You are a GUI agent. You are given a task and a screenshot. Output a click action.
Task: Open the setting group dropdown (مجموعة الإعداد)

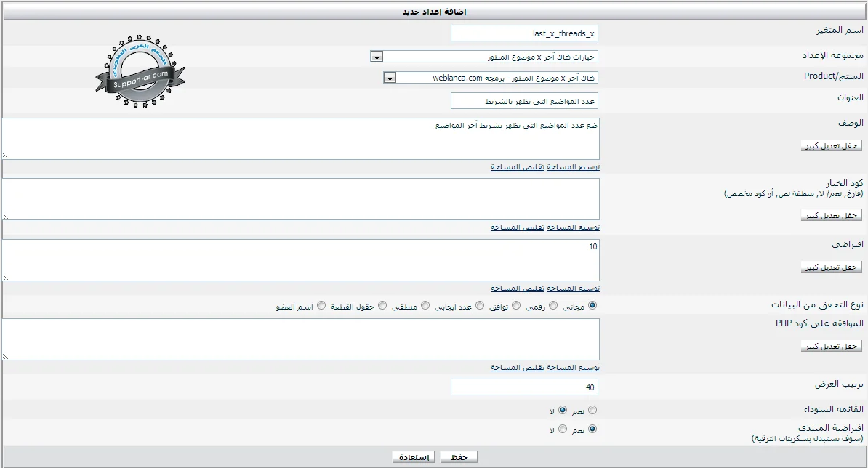pyautogui.click(x=377, y=57)
